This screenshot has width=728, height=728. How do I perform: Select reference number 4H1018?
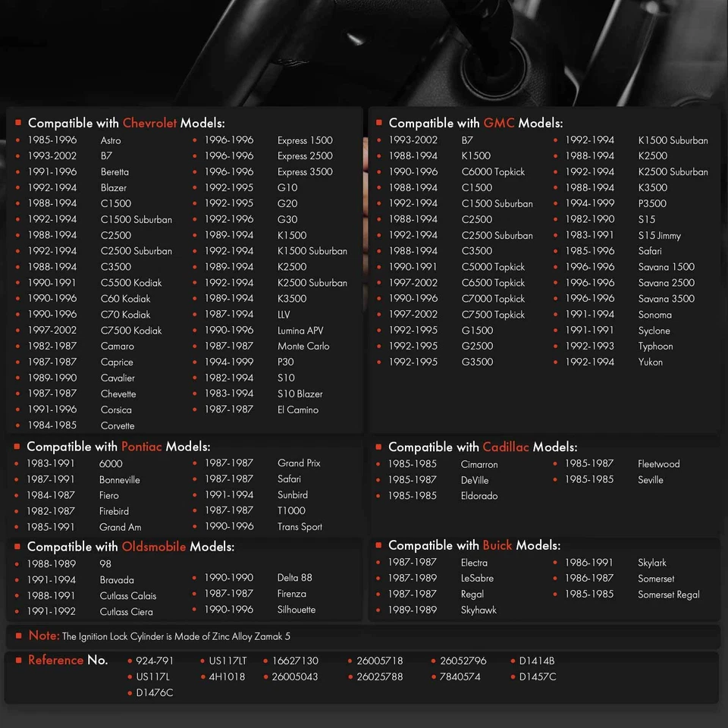coord(227,676)
